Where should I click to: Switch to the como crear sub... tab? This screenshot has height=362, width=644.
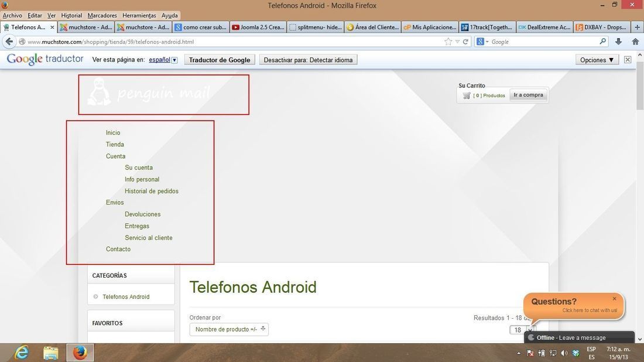tap(201, 27)
